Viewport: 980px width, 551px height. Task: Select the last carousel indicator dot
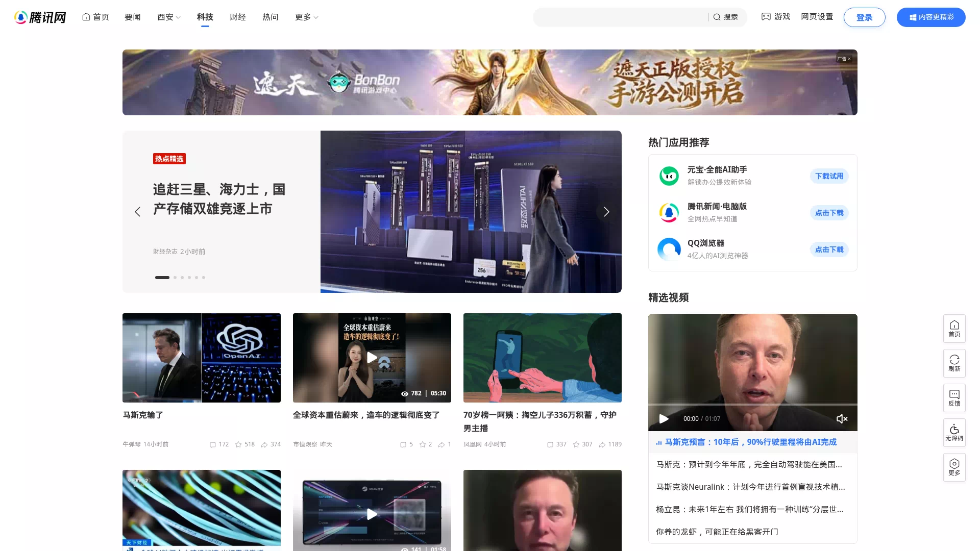pyautogui.click(x=204, y=278)
